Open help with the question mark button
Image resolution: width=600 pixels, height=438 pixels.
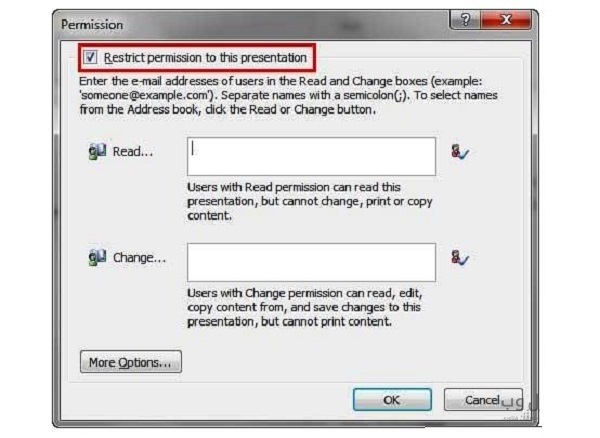[x=465, y=20]
